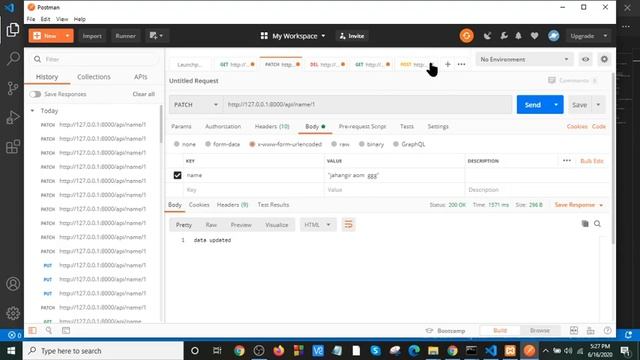The width and height of the screenshot is (640, 360).
Task: Collapse the Today history group
Action: 32,111
